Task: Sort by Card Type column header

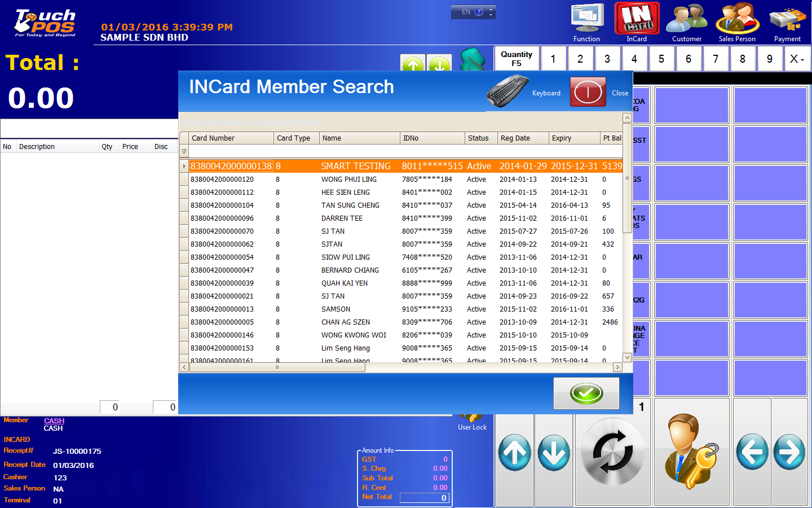Action: pos(297,138)
